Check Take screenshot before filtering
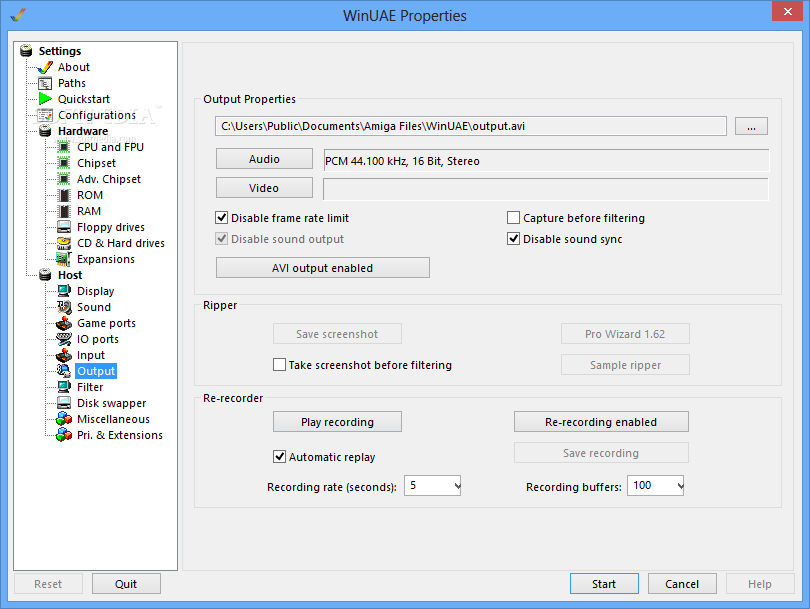This screenshot has width=810, height=609. (279, 365)
